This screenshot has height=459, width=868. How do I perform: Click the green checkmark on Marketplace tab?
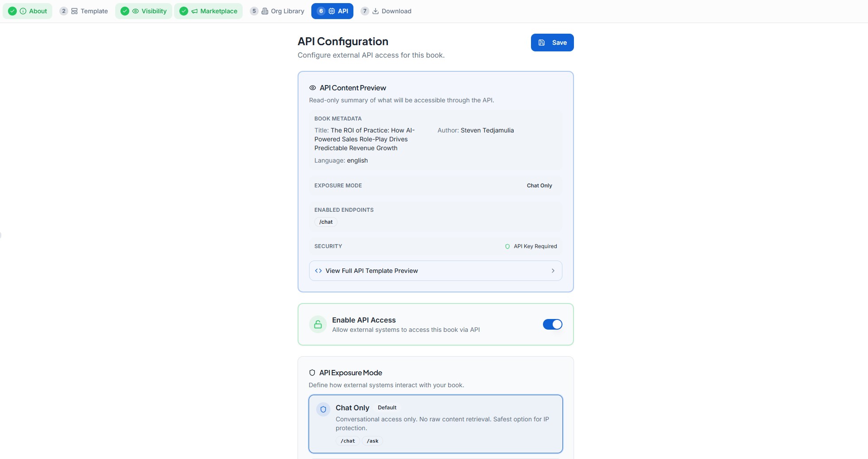pos(184,11)
